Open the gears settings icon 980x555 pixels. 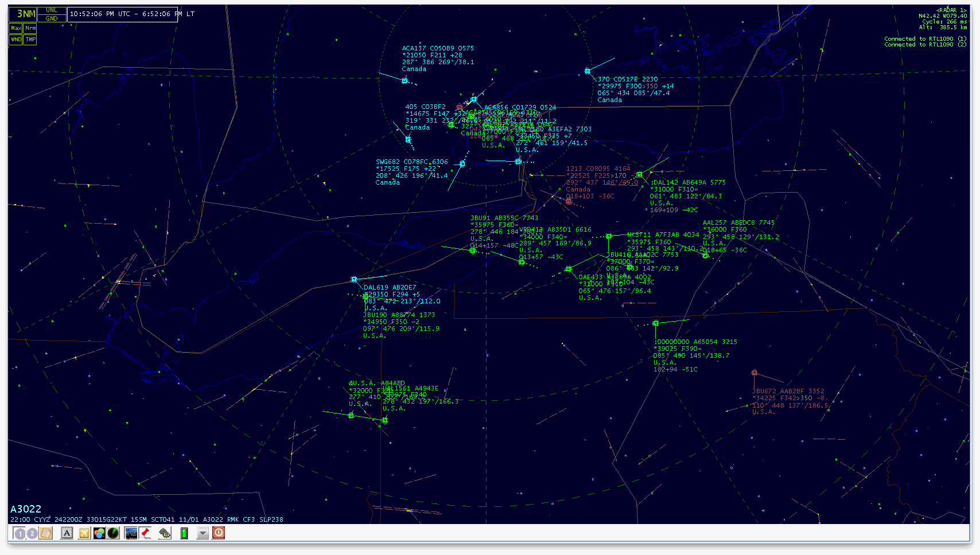pos(165,533)
